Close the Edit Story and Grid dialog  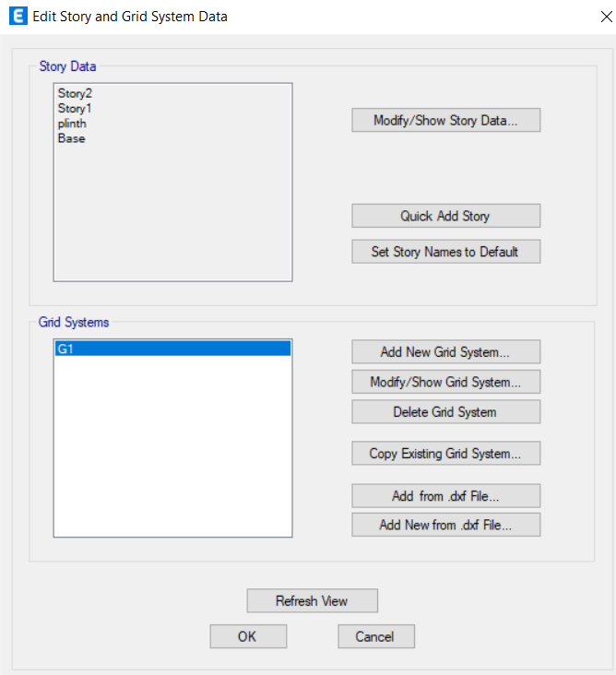(x=606, y=17)
